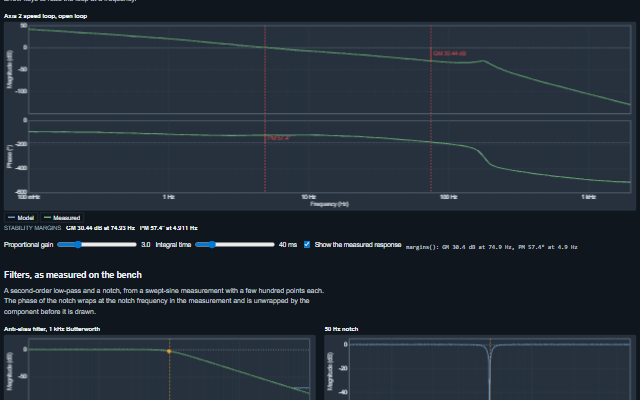640x400 pixels.
Task: Click the '50 Hz notch' chart title
Action: [x=341, y=329]
